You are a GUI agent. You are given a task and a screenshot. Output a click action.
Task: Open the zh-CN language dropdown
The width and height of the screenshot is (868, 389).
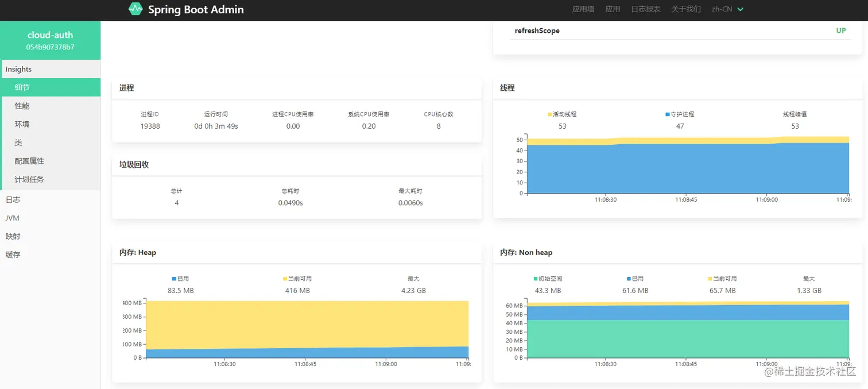coord(727,9)
